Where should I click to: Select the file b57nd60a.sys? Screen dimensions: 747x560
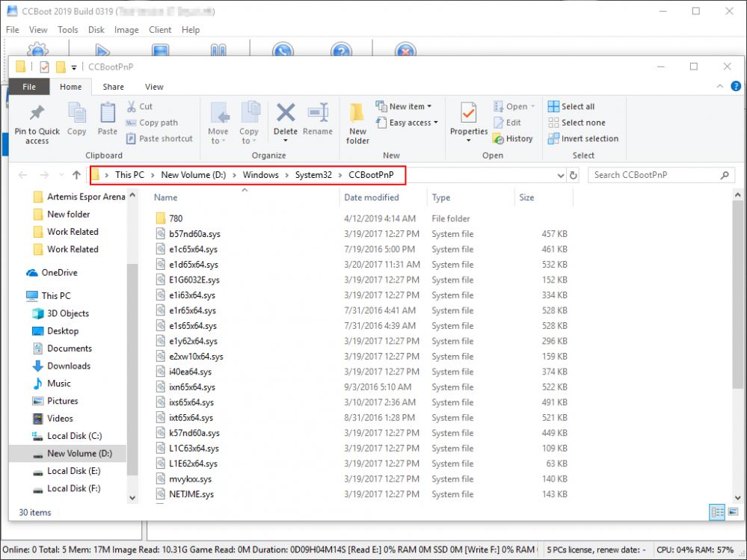195,234
